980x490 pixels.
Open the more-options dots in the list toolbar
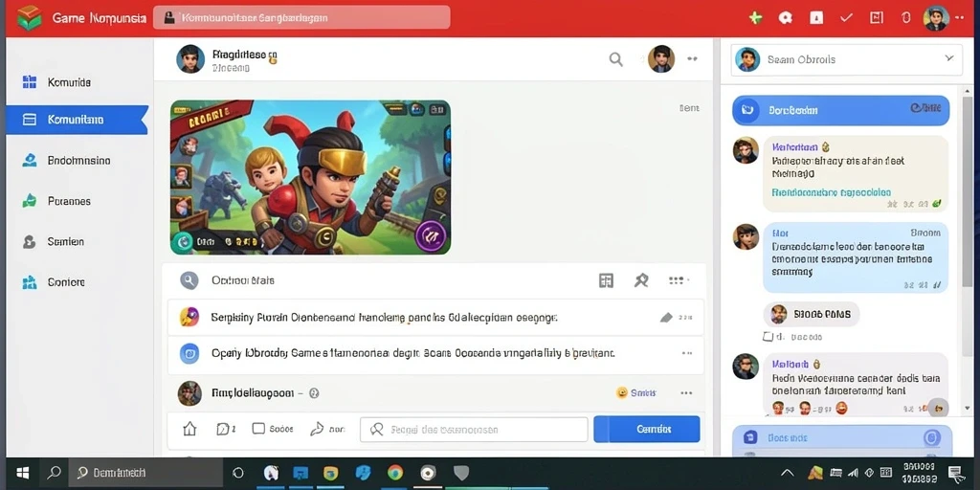coord(679,280)
